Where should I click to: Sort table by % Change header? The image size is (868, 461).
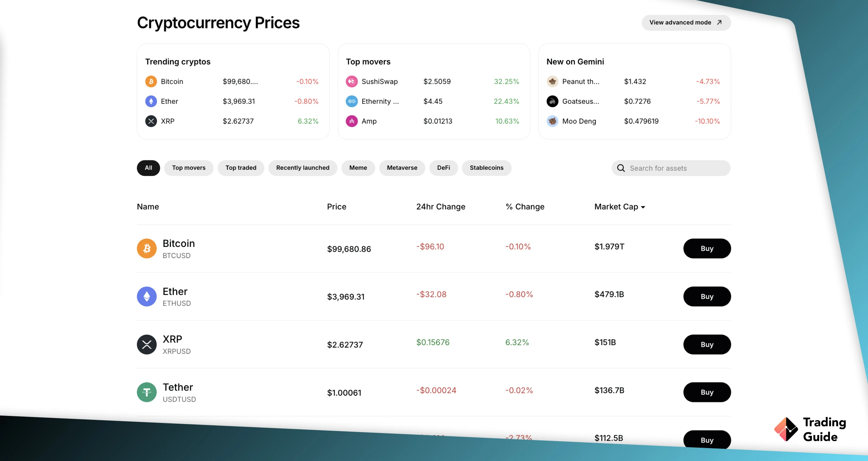525,207
